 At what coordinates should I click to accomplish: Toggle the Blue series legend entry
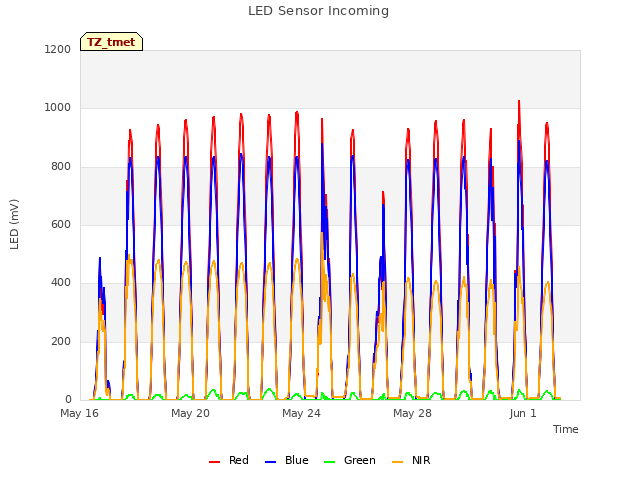pos(287,460)
